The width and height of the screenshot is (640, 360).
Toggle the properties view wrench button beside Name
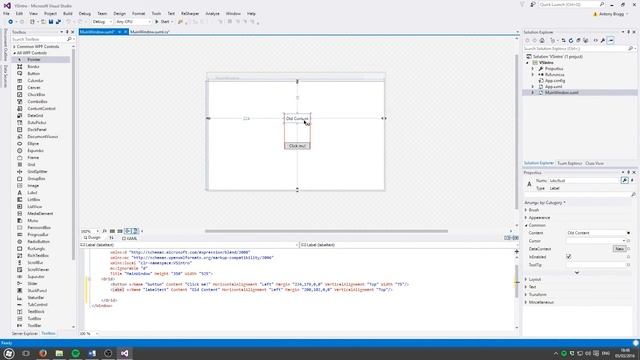pyautogui.click(x=624, y=180)
